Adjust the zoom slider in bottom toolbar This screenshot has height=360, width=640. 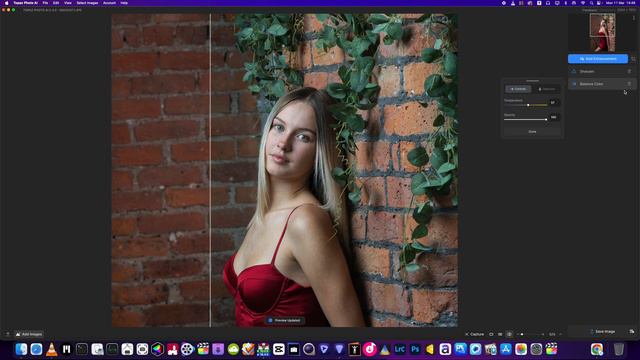(530, 334)
